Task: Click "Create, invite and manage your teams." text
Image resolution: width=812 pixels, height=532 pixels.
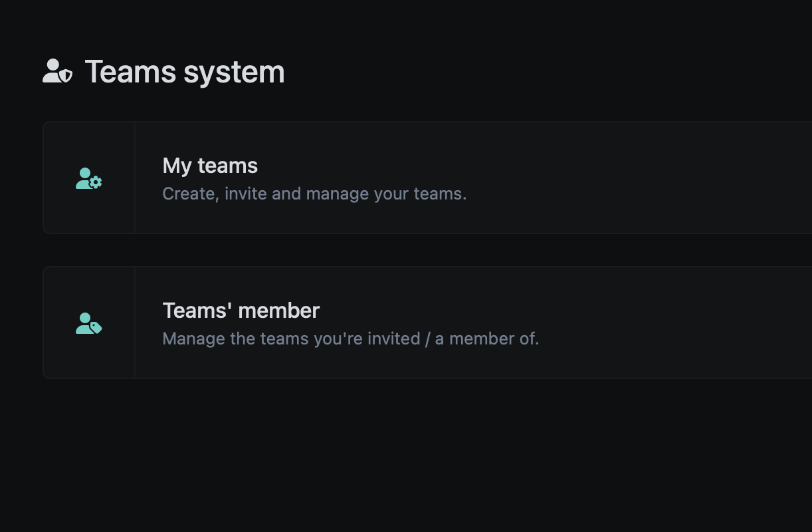Action: click(x=314, y=194)
